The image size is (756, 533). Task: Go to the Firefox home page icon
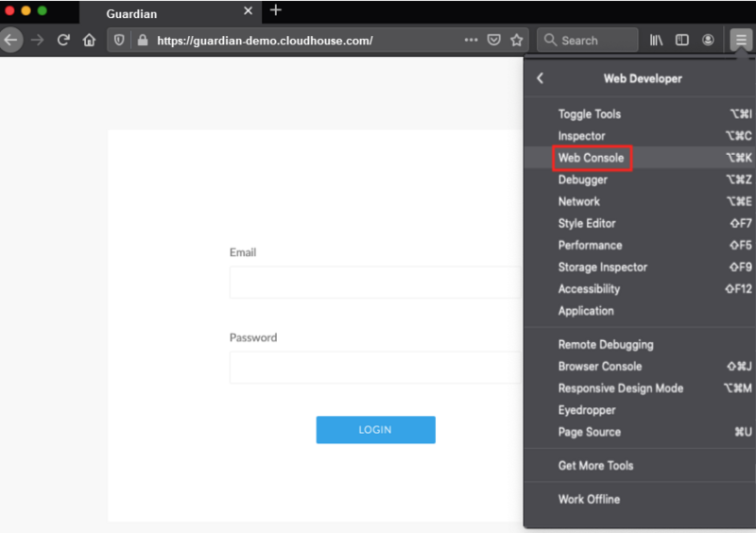(89, 40)
